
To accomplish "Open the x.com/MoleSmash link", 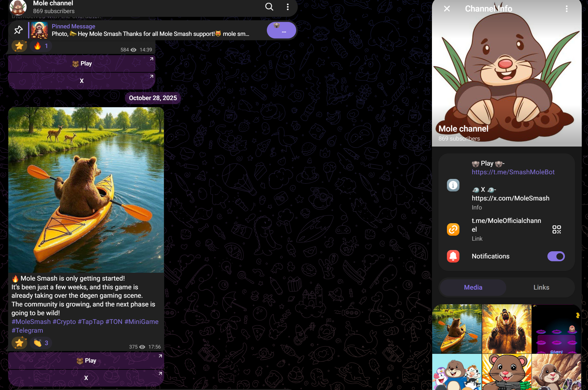I will (x=511, y=198).
